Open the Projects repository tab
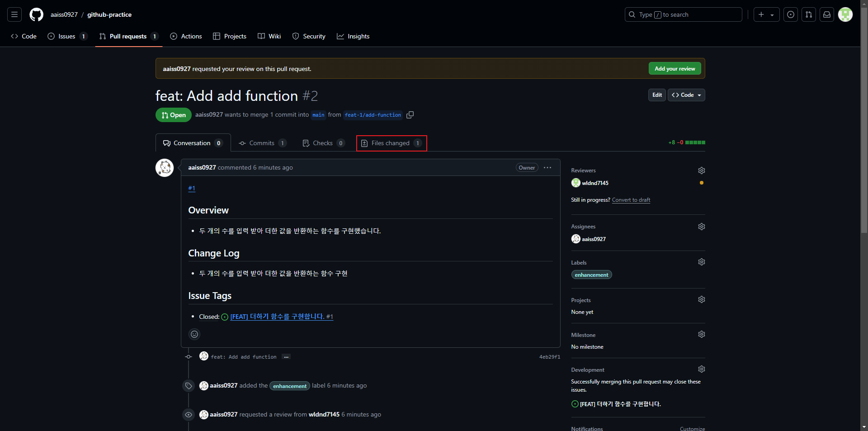This screenshot has width=868, height=431. coord(230,36)
